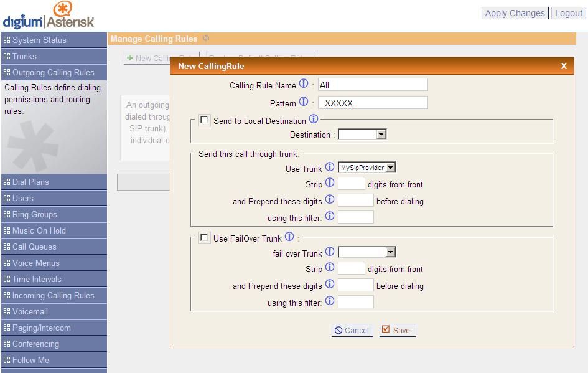Click info icon next to Use FailOver Trunk
The height and width of the screenshot is (373, 588).
pyautogui.click(x=289, y=237)
